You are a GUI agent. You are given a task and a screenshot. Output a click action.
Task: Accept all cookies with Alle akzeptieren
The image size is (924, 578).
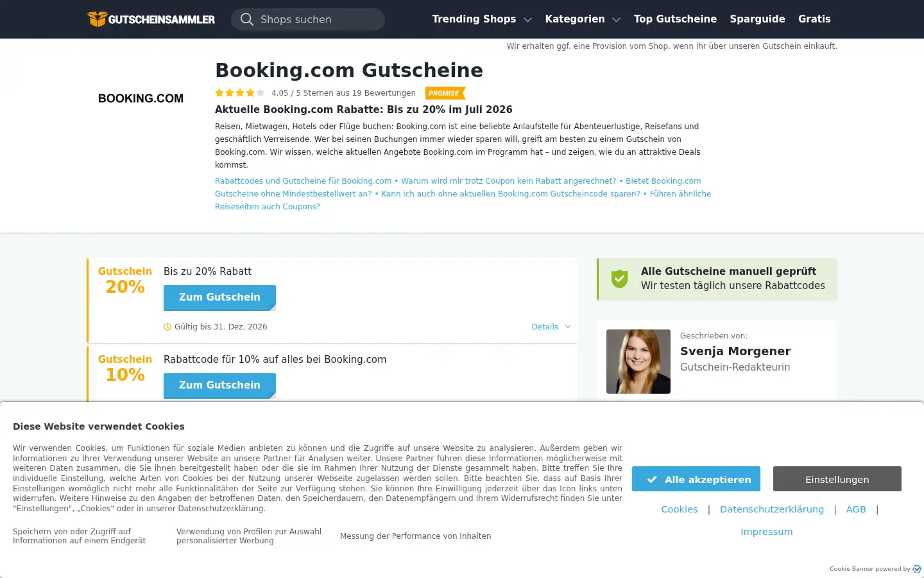point(696,479)
